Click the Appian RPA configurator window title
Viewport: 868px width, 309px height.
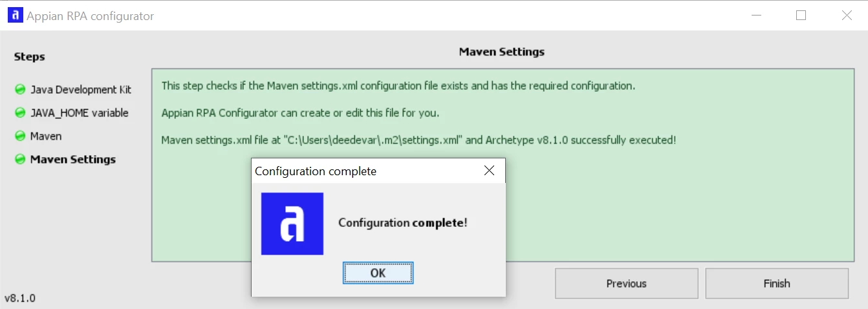pyautogui.click(x=91, y=16)
